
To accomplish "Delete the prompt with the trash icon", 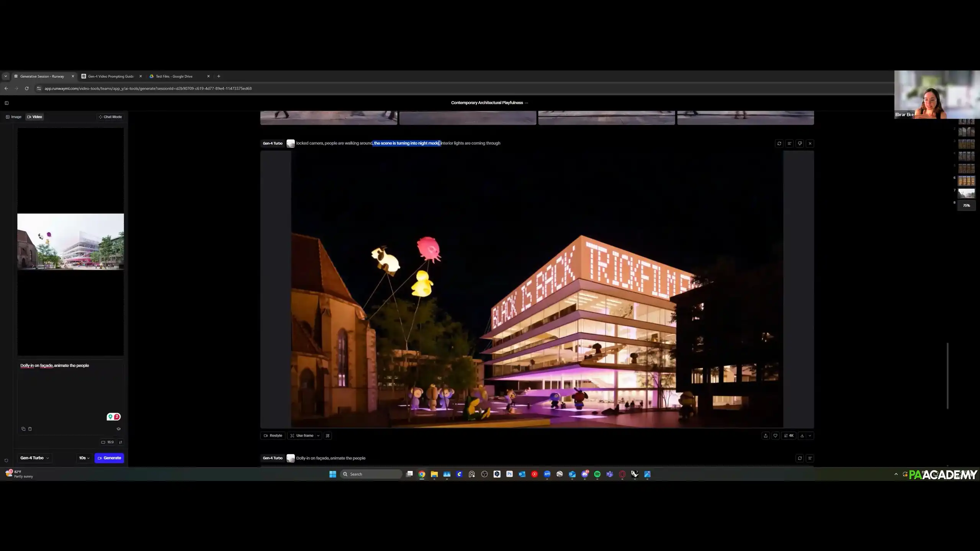I will tap(30, 429).
